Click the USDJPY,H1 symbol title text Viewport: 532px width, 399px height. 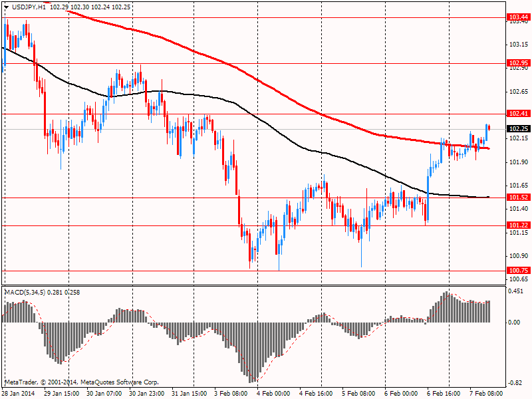[29, 7]
